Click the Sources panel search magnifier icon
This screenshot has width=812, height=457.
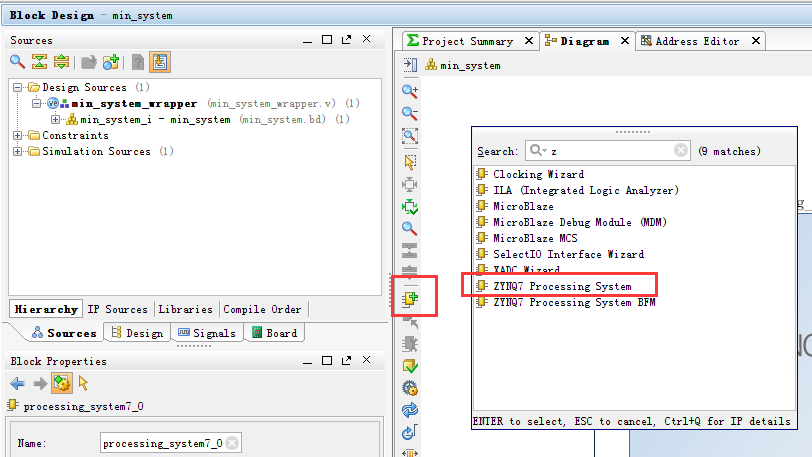[18, 62]
